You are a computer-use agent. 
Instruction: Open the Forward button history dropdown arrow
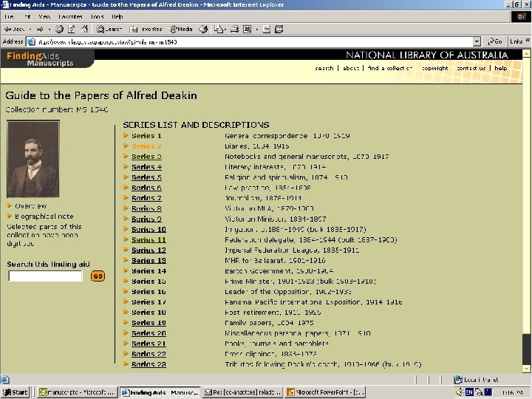50,29
